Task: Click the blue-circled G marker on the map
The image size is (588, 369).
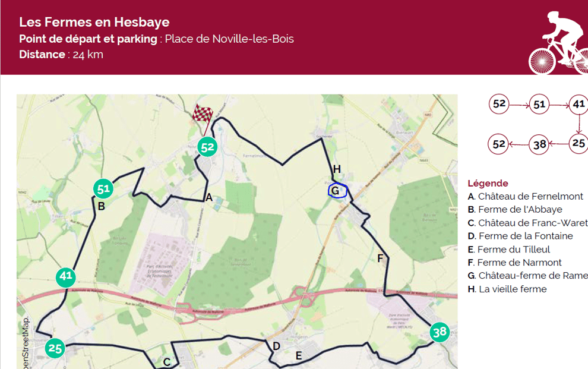Action: tap(336, 191)
